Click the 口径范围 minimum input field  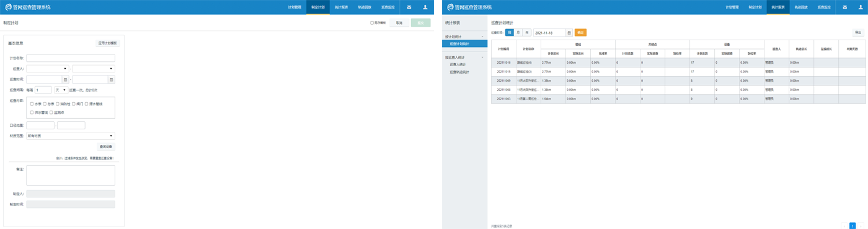pos(40,125)
